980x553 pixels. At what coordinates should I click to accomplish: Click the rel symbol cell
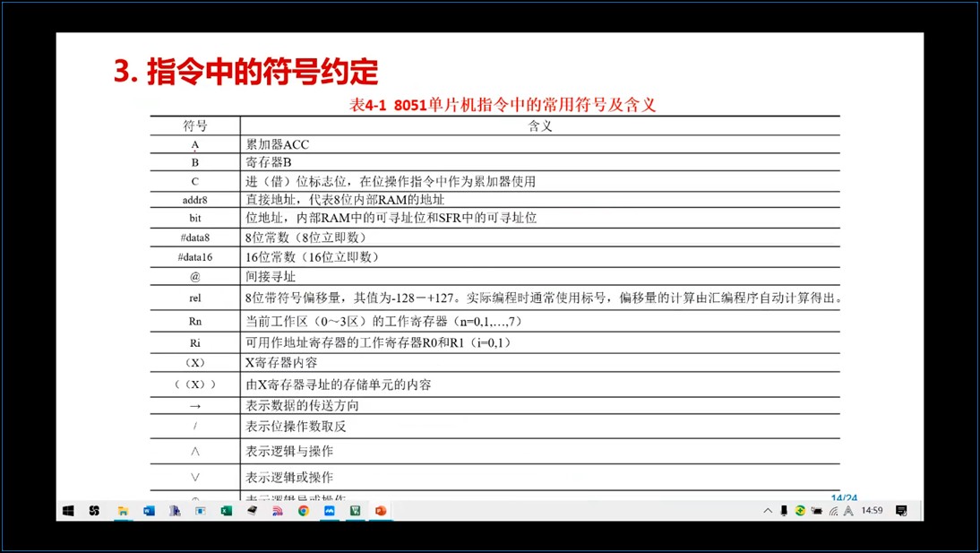tap(195, 298)
